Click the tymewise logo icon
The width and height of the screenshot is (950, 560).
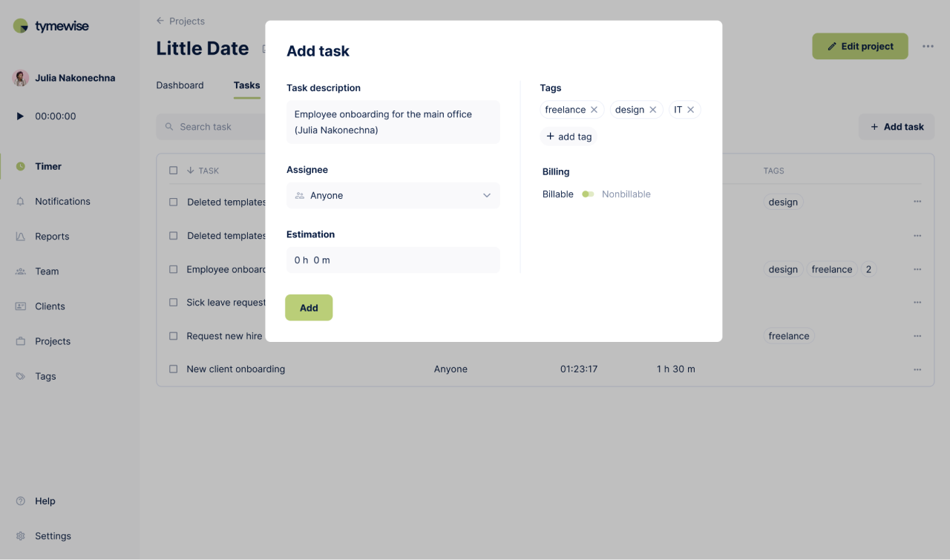21,26
